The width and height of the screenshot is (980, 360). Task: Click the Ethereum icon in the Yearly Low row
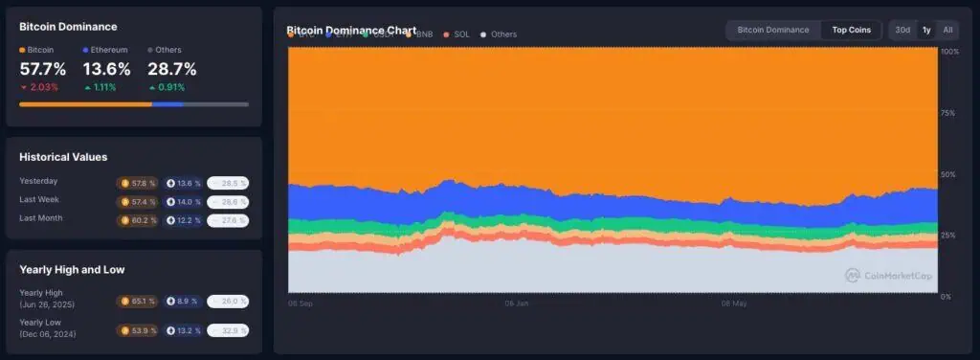(x=171, y=330)
